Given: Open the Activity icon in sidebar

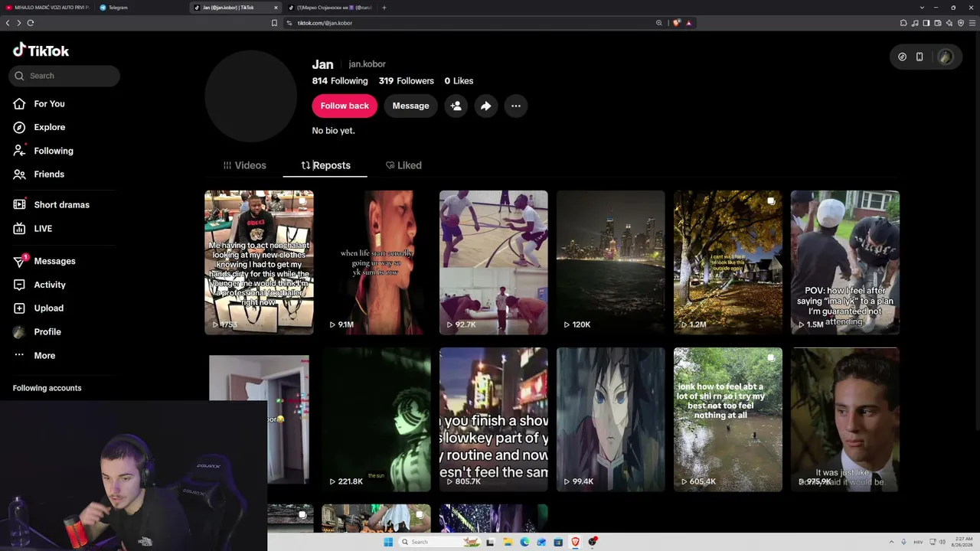Looking at the screenshot, I should coord(19,285).
